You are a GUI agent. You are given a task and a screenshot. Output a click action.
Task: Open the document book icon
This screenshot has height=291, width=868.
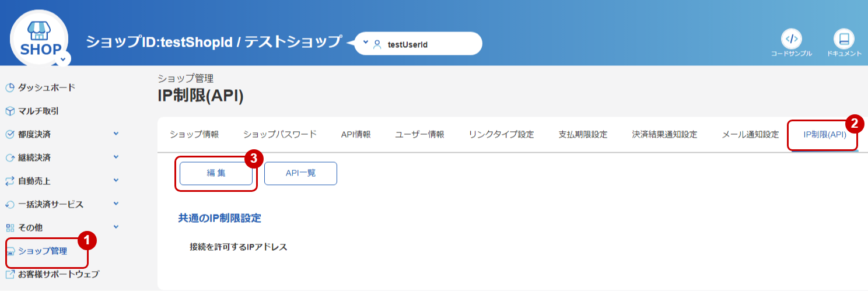[x=843, y=39]
